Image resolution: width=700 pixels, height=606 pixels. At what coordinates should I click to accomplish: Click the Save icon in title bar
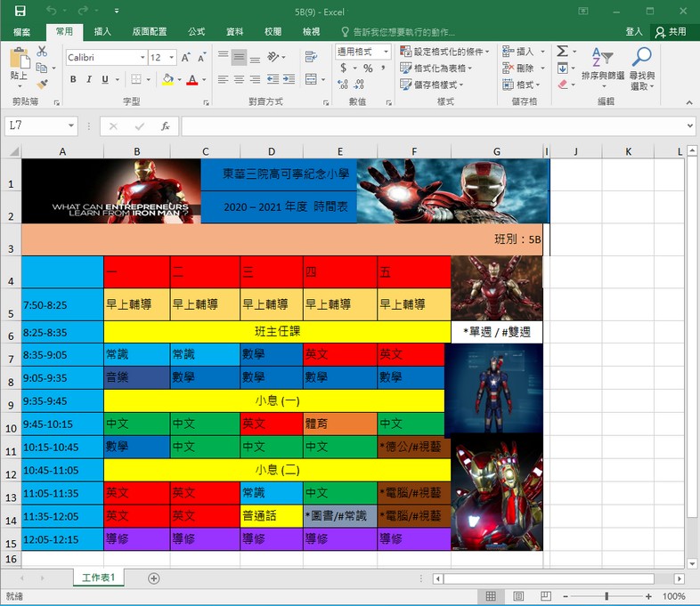click(20, 11)
